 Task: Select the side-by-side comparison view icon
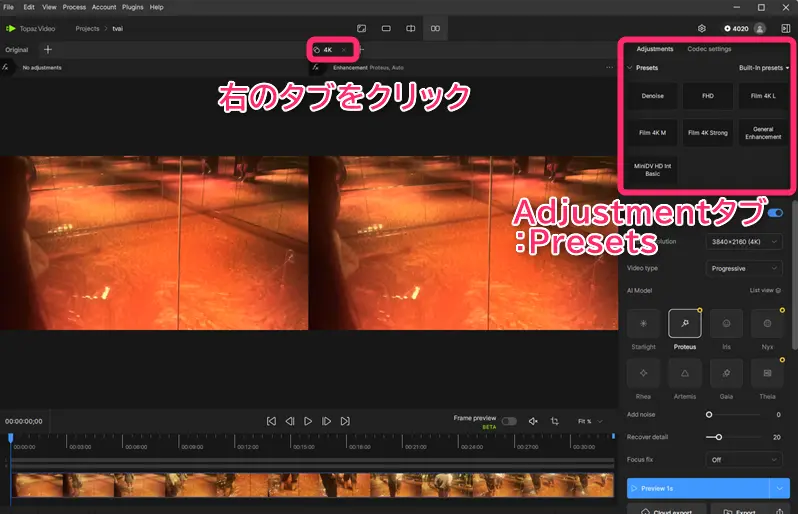click(x=436, y=28)
